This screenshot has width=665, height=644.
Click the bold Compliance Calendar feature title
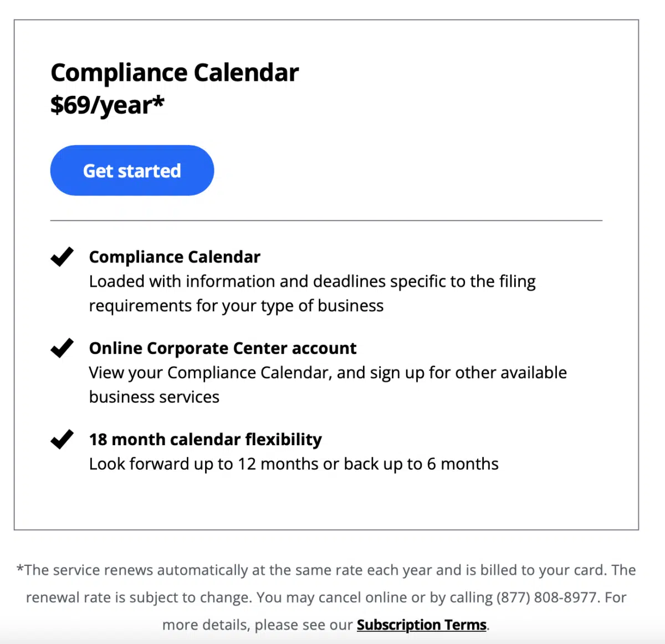click(175, 257)
